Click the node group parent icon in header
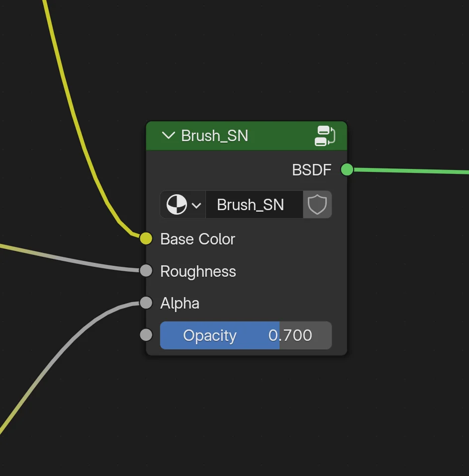 coord(326,135)
